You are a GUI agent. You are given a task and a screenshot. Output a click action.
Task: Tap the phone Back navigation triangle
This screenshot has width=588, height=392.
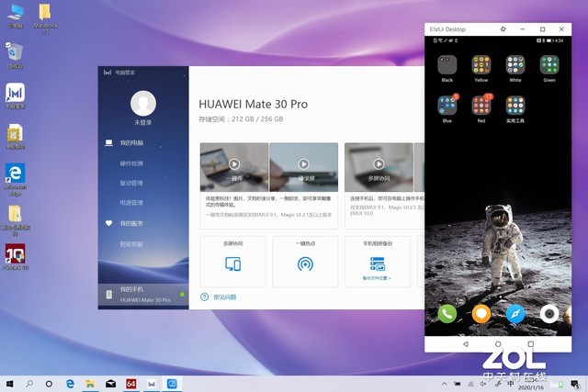pyautogui.click(x=466, y=343)
